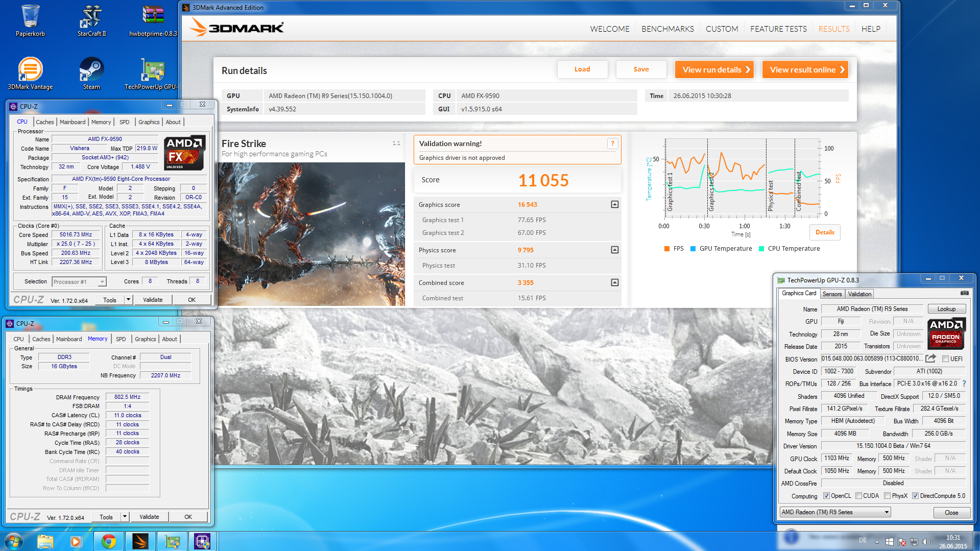Click the View run details button
Viewport: 980px width, 551px height.
click(714, 69)
